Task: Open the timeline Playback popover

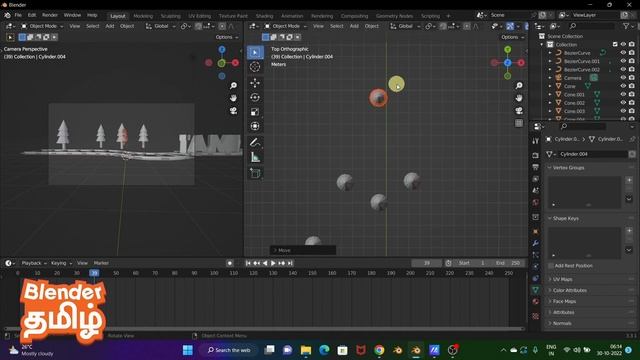Action: point(33,263)
